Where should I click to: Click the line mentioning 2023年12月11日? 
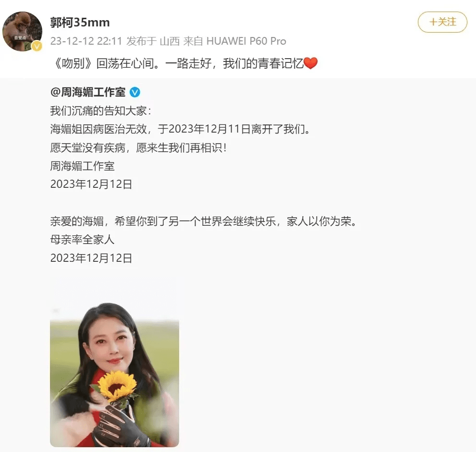click(180, 129)
